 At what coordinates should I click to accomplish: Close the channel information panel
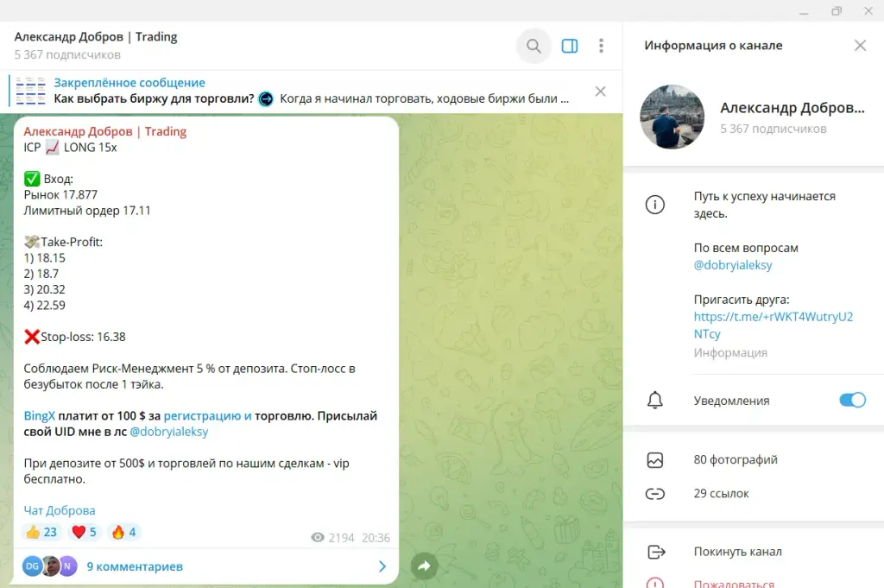point(860,45)
